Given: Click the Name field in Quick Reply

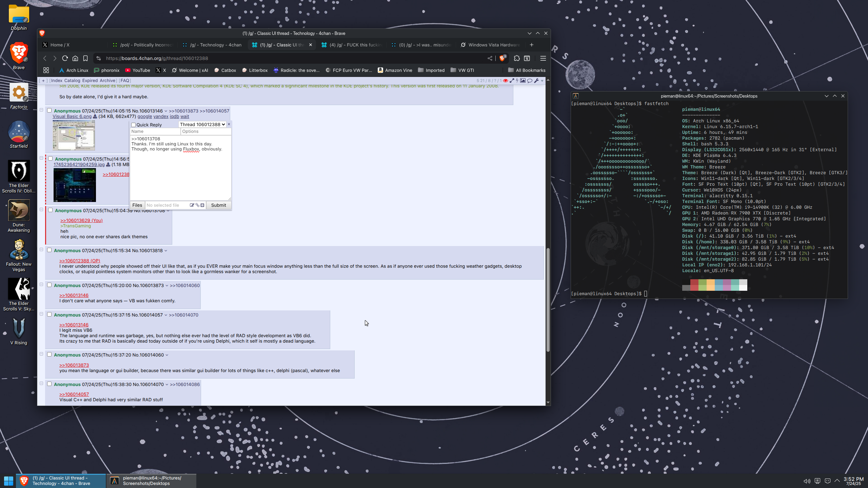Looking at the screenshot, I should (155, 131).
